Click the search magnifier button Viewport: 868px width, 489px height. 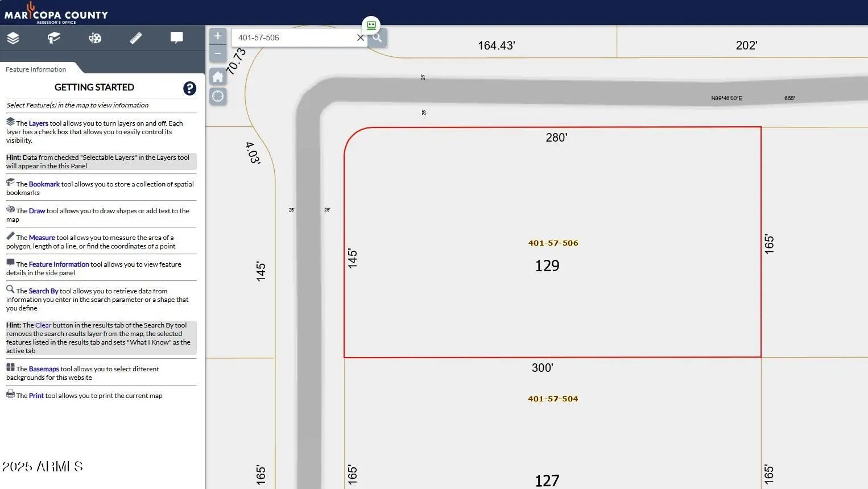click(377, 38)
